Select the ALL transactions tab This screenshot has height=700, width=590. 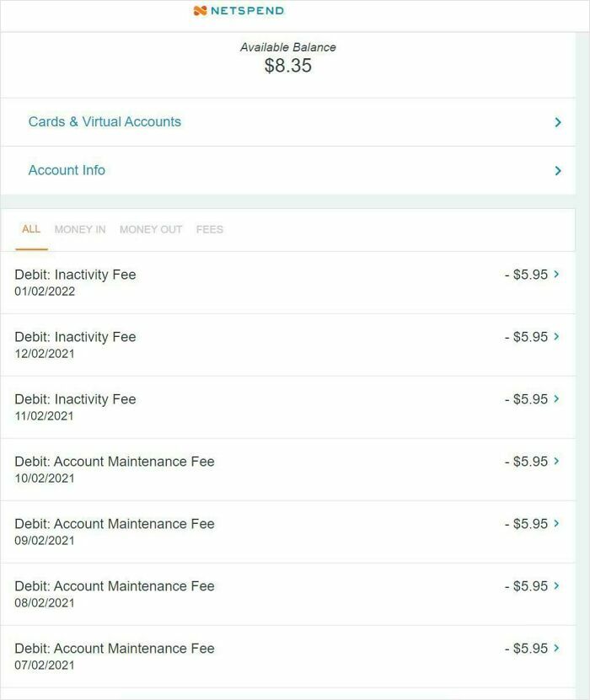point(31,228)
